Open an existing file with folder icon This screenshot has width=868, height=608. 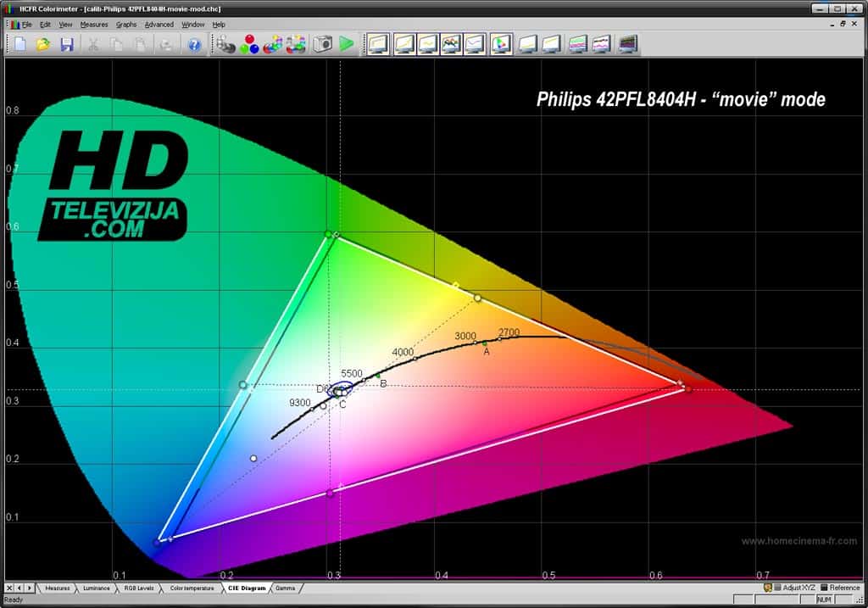point(43,44)
